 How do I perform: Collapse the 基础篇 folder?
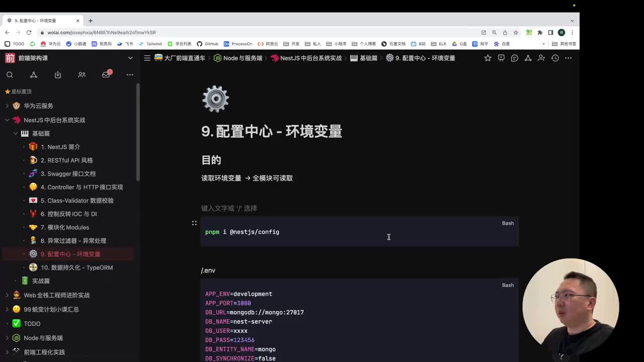coord(16,133)
